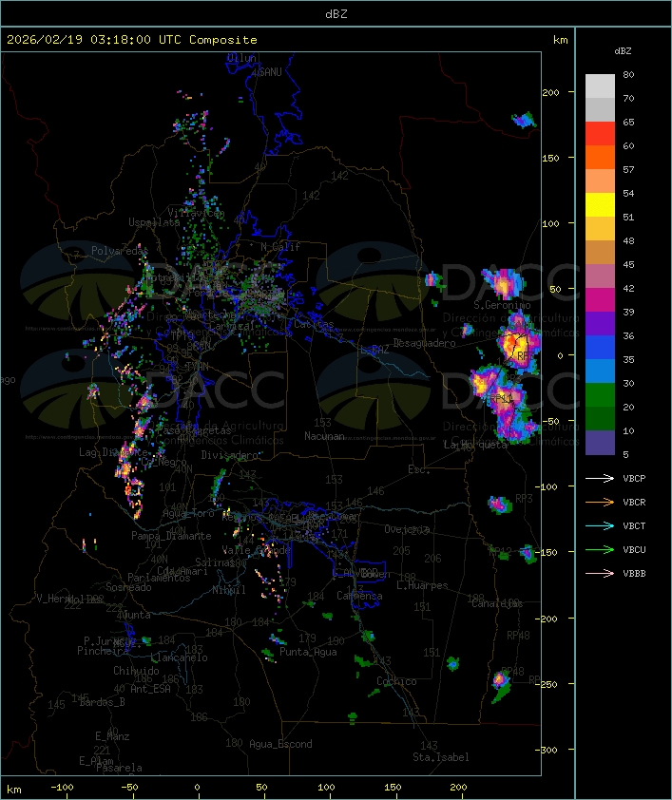Click the VBCR legend label
Image resolution: width=672 pixels, height=800 pixels.
(634, 503)
